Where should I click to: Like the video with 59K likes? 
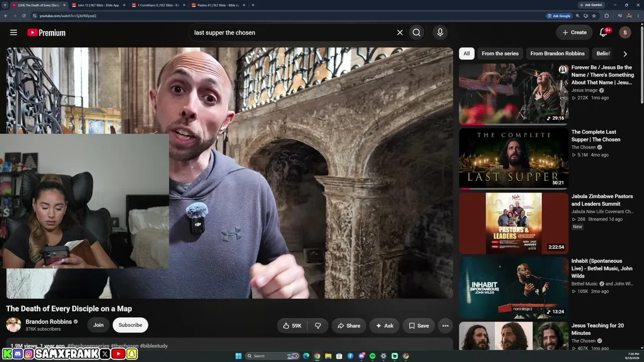(292, 326)
